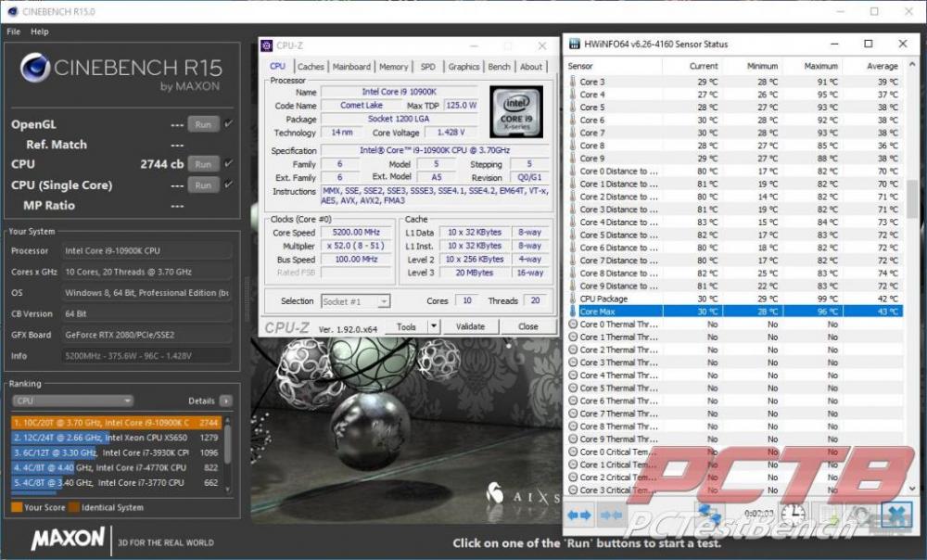The image size is (927, 560).
Task: Select the highlighted Core Max sensor row
Action: click(x=735, y=312)
